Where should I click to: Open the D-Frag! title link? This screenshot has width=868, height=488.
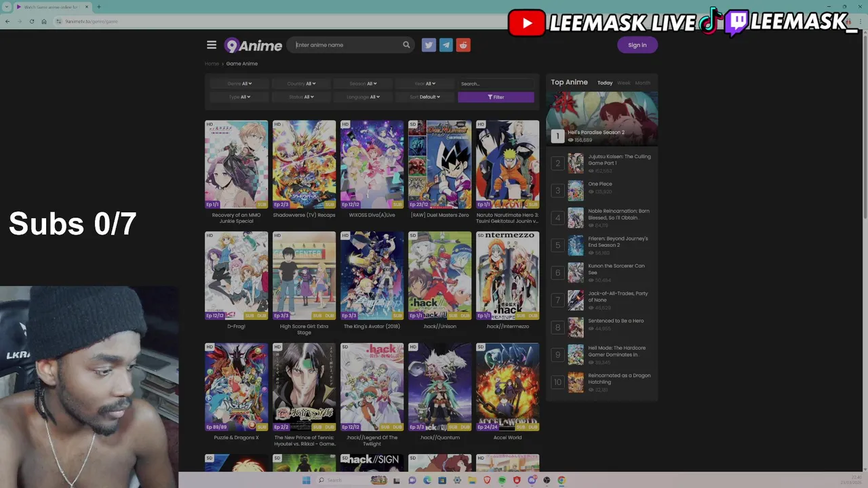pos(236,326)
